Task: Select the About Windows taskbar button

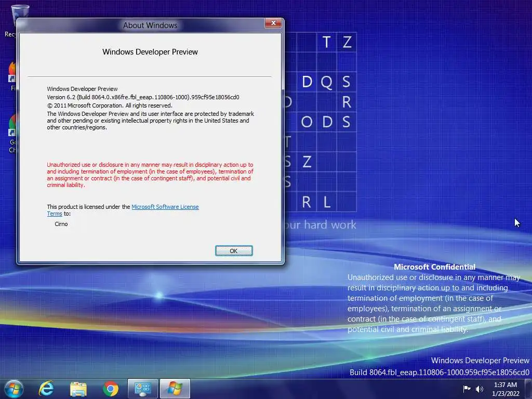Action: [175, 389]
